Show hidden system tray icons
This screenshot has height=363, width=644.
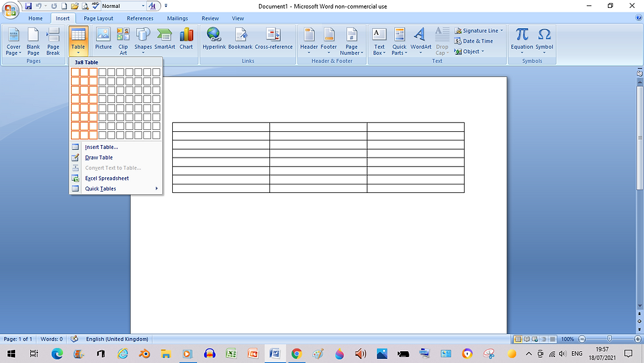pyautogui.click(x=528, y=354)
